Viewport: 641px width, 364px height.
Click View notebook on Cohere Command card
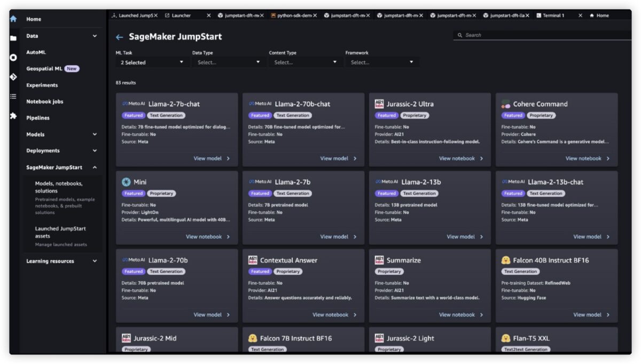tap(588, 159)
